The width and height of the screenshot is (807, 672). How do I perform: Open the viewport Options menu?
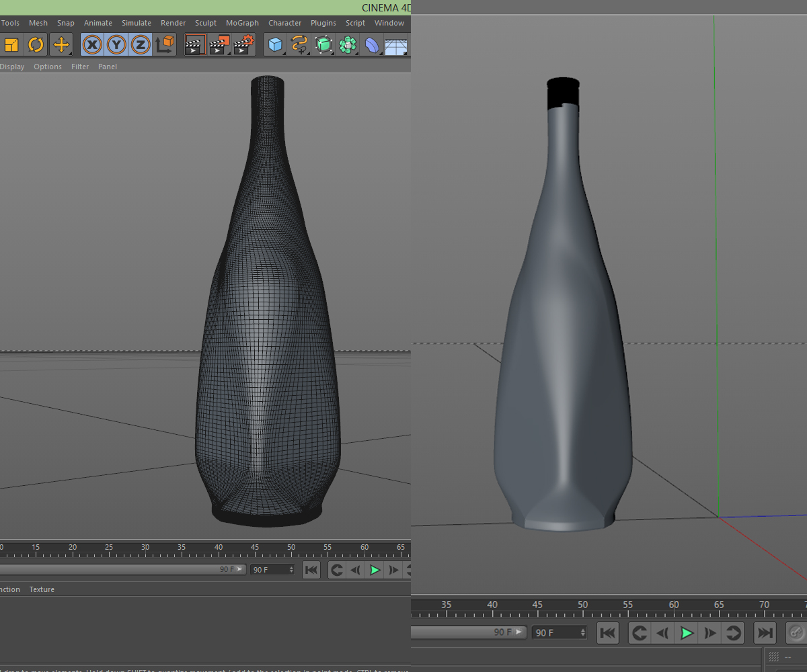coord(48,67)
